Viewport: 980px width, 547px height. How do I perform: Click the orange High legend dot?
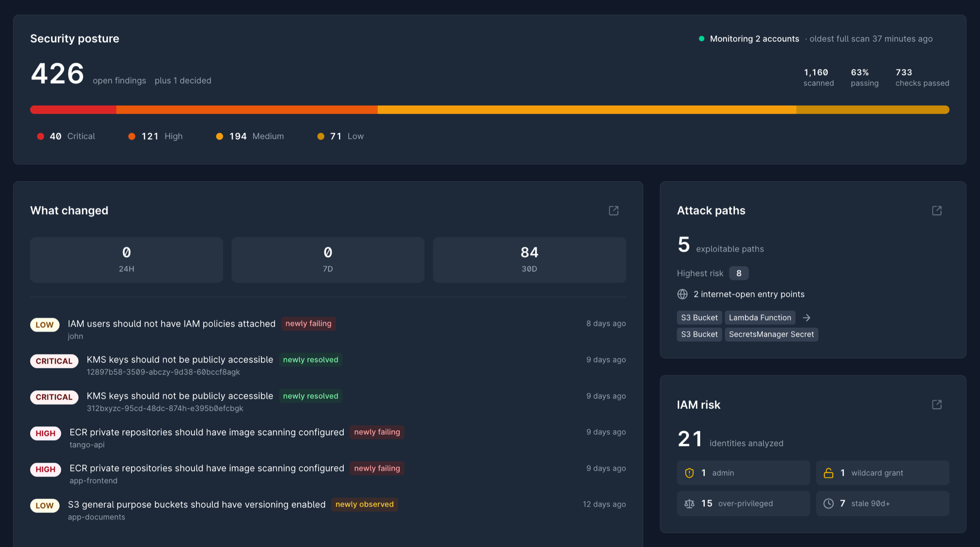tap(132, 136)
